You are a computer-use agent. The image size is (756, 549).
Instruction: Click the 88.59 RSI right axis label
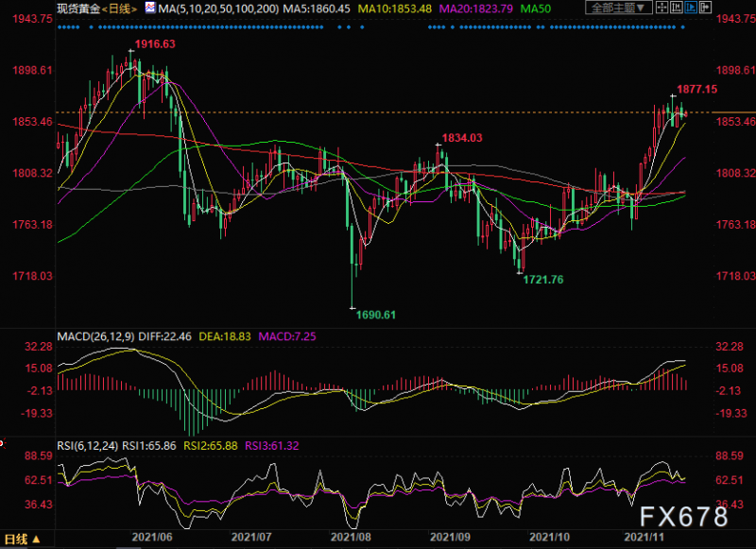pos(730,456)
